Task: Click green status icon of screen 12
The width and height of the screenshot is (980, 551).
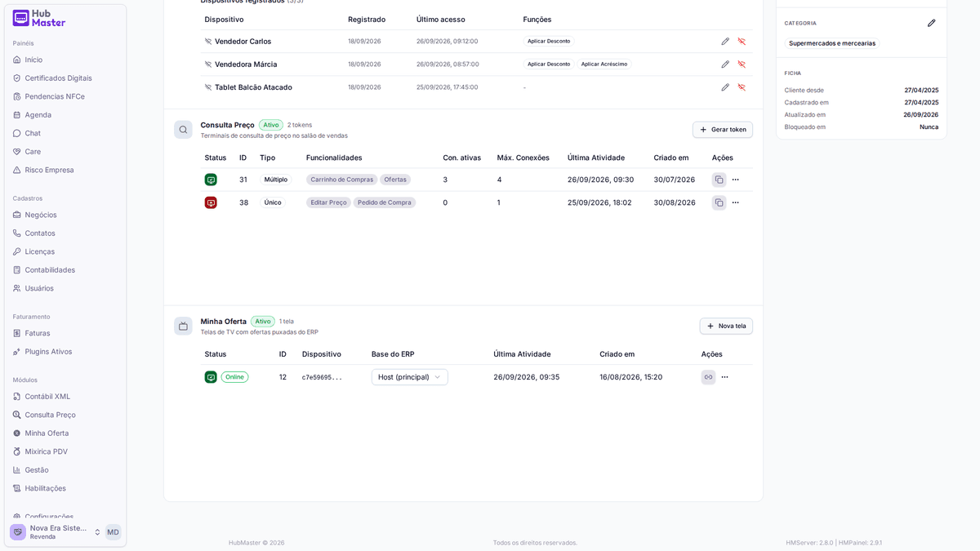Action: pos(211,377)
